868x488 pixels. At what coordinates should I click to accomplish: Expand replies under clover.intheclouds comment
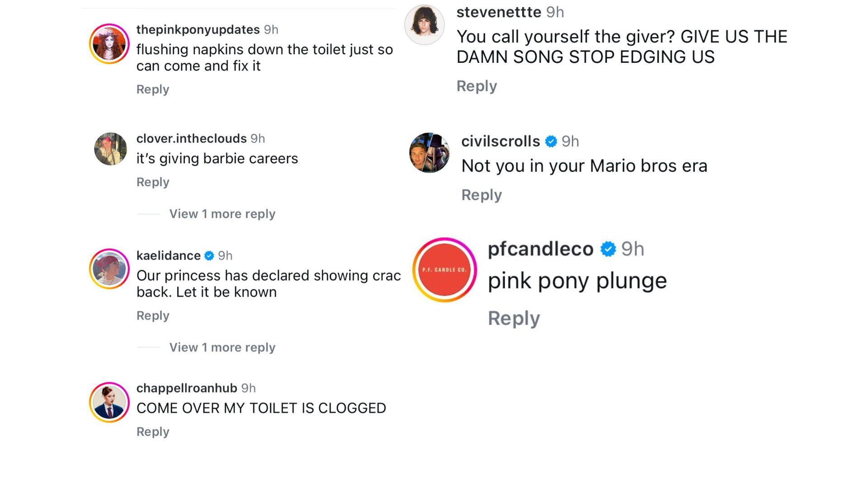coord(222,214)
